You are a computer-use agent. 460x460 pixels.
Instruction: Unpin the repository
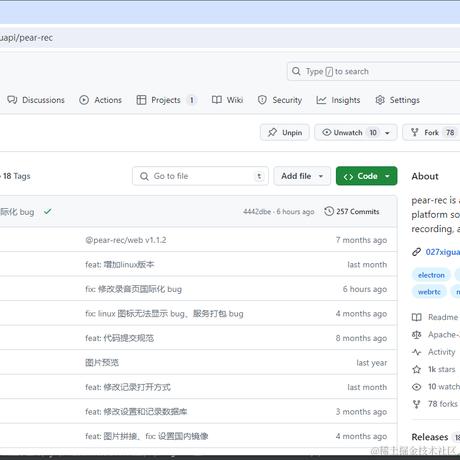(285, 132)
